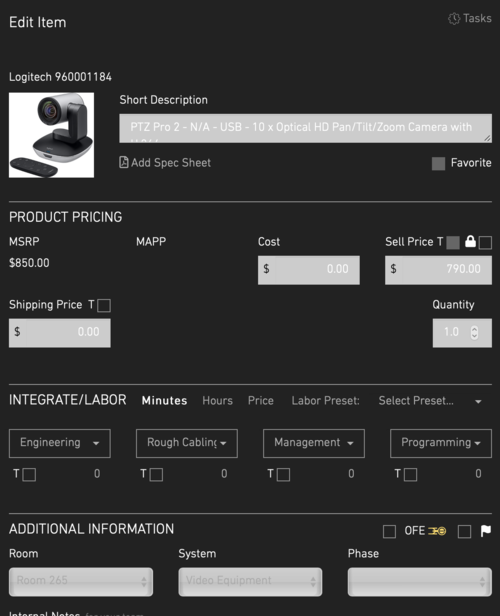Image resolution: width=500 pixels, height=616 pixels.
Task: Click the white flag icon
Action: (486, 531)
